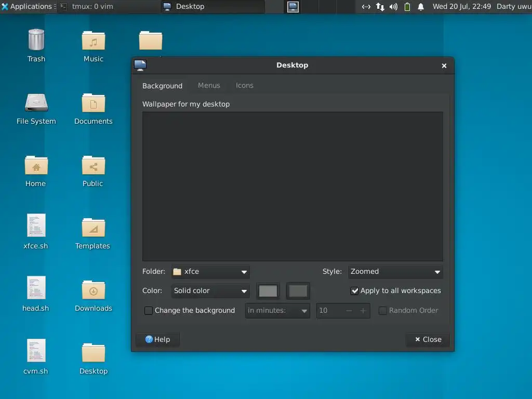Click the question mark icon on Help
Image resolution: width=532 pixels, height=399 pixels.
coord(149,339)
